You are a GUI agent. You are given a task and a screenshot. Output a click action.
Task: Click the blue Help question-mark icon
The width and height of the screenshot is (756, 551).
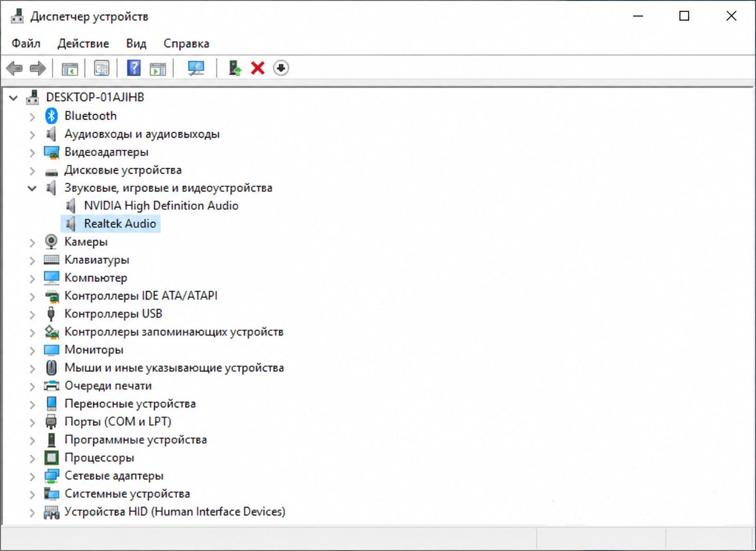coord(134,68)
